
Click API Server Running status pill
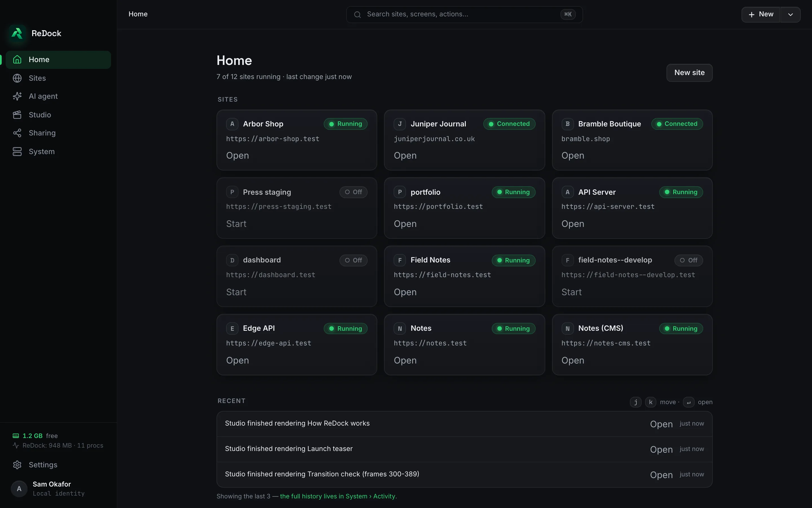[x=681, y=192]
